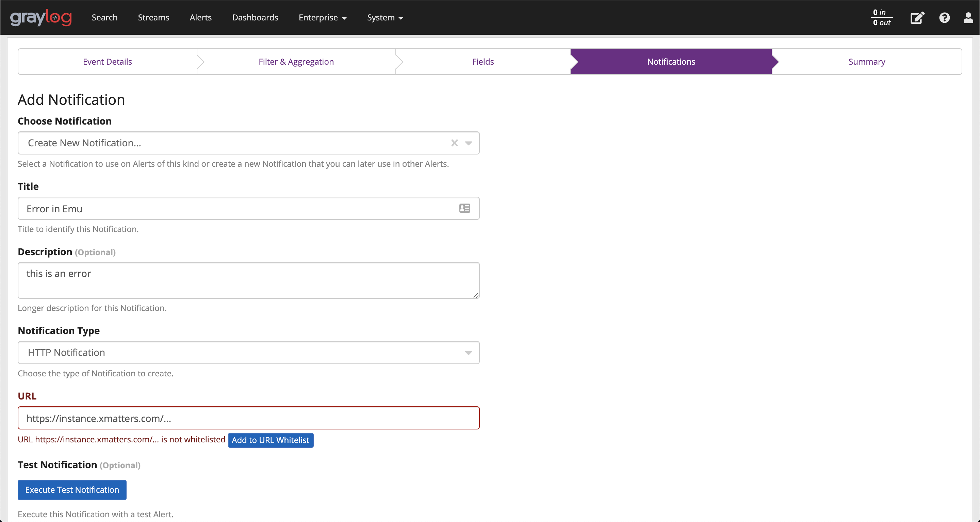This screenshot has height=522, width=980.
Task: Go to the Event Details step
Action: point(107,62)
